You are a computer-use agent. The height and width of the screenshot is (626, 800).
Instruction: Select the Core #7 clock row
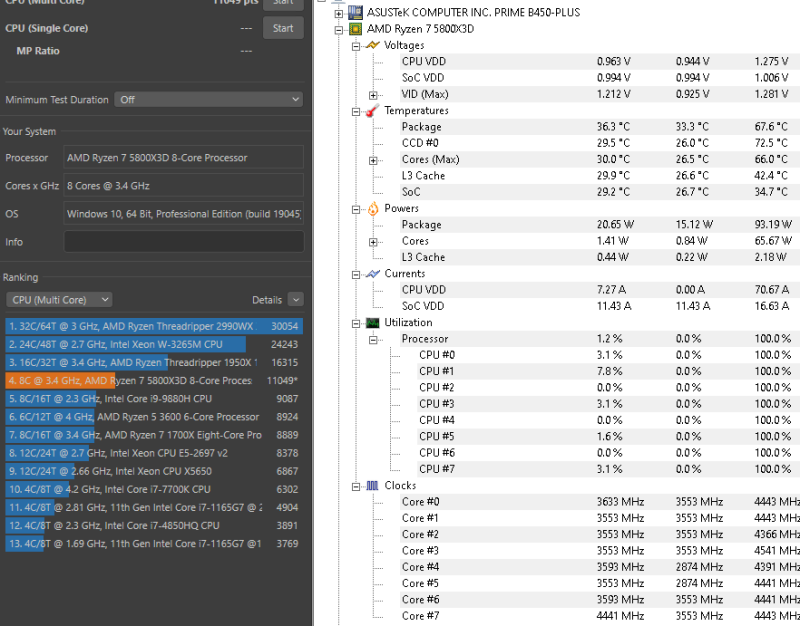tap(600, 617)
